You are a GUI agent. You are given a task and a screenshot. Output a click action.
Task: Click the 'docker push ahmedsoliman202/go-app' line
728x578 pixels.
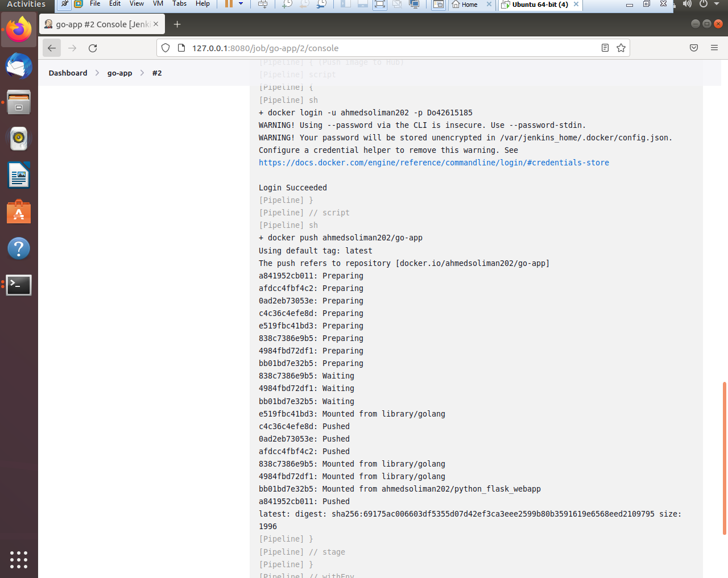(x=341, y=238)
